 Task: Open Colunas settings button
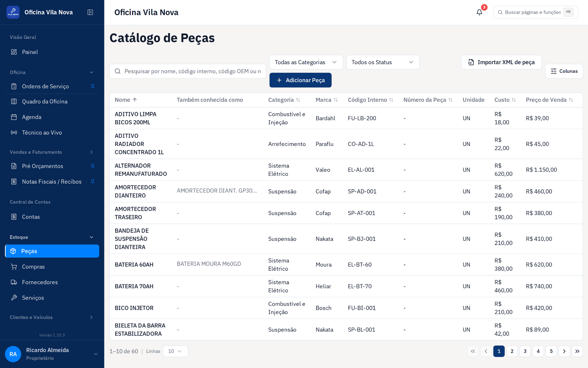coord(564,71)
